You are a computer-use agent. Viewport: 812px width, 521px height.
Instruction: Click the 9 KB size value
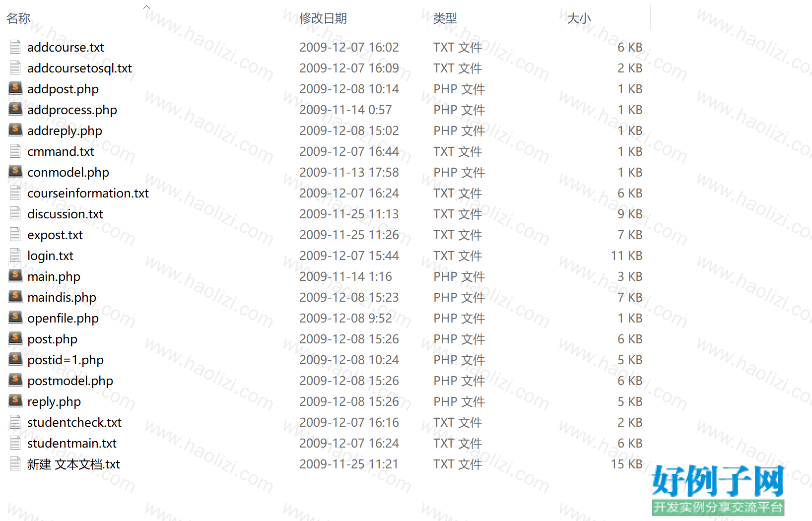tap(630, 214)
